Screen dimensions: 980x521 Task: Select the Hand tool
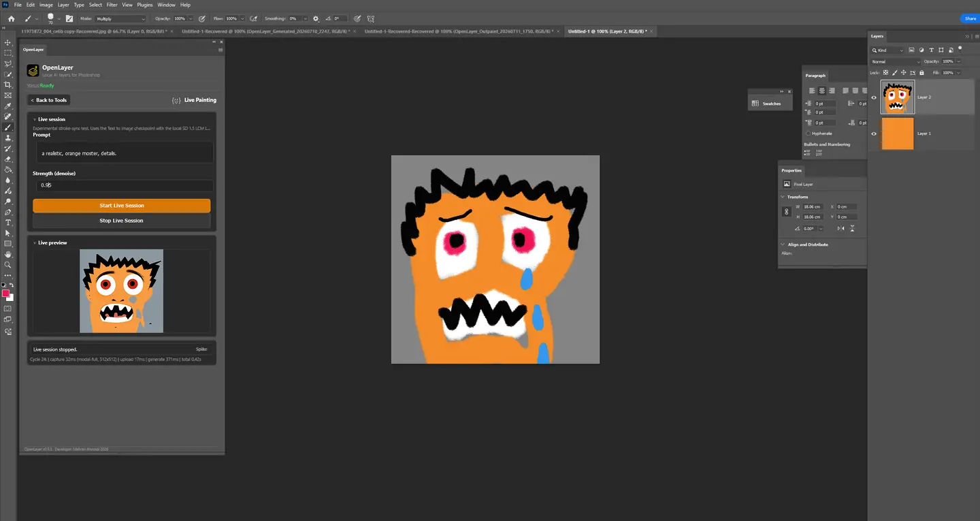click(x=8, y=254)
